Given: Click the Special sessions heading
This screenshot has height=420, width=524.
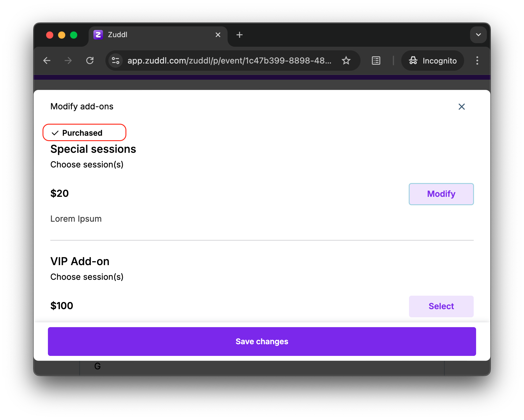Looking at the screenshot, I should coord(93,149).
